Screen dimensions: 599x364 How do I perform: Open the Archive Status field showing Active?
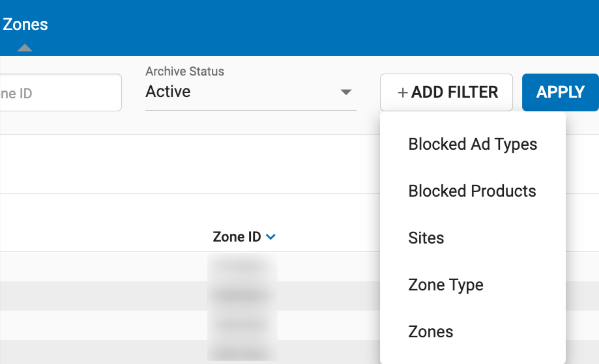click(x=241, y=92)
